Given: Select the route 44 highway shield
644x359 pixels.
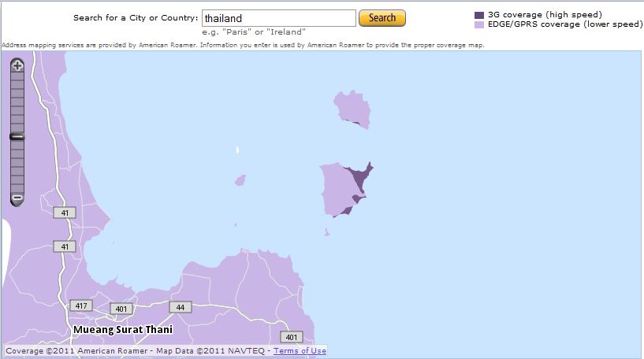Looking at the screenshot, I should point(181,307).
